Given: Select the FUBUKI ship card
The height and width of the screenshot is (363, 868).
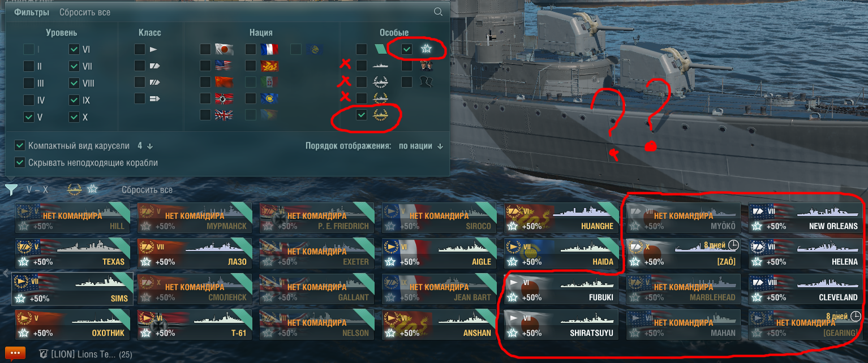Looking at the screenshot, I should click(561, 288).
